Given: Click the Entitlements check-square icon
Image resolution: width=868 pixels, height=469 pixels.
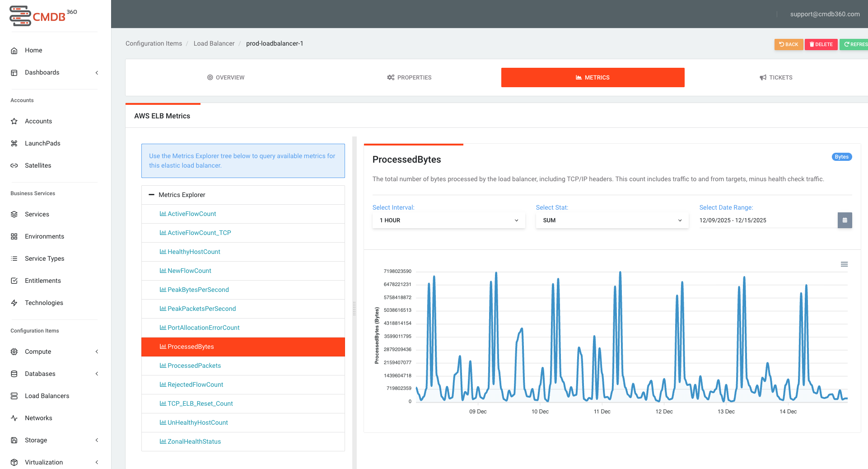Looking at the screenshot, I should [x=14, y=281].
